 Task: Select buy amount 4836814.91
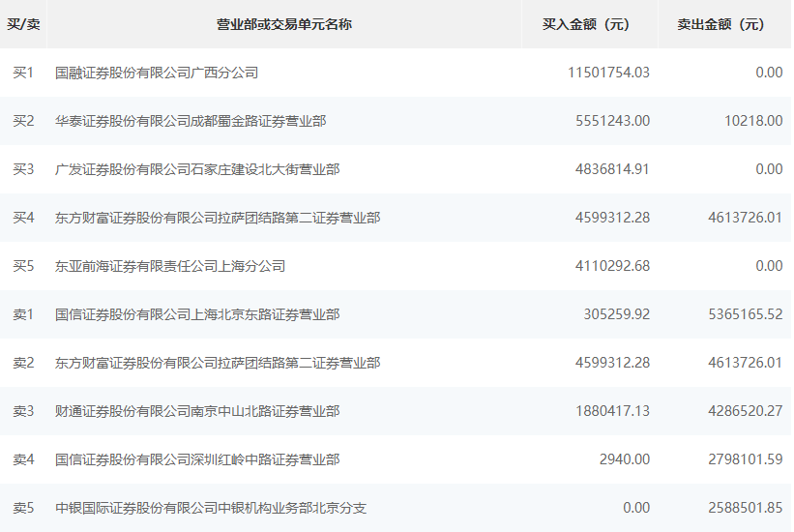coord(613,169)
